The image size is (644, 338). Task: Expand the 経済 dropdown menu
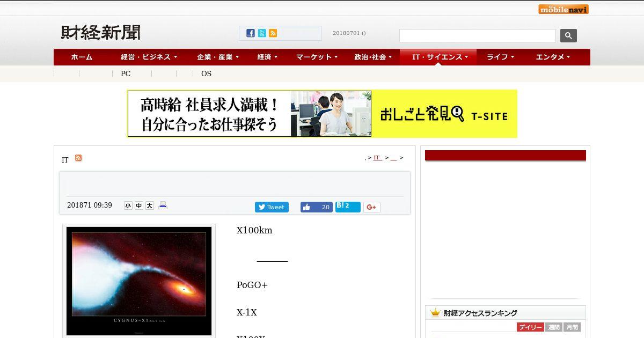click(267, 57)
